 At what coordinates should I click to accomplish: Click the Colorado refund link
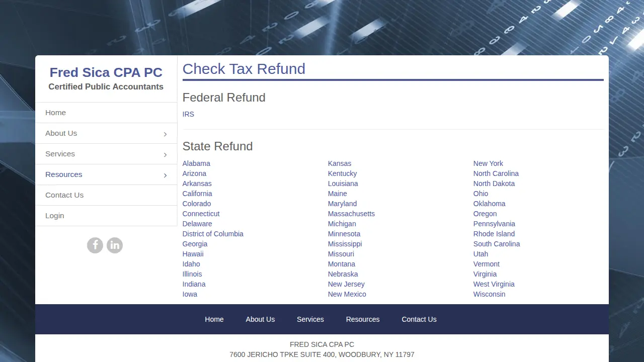pyautogui.click(x=197, y=204)
